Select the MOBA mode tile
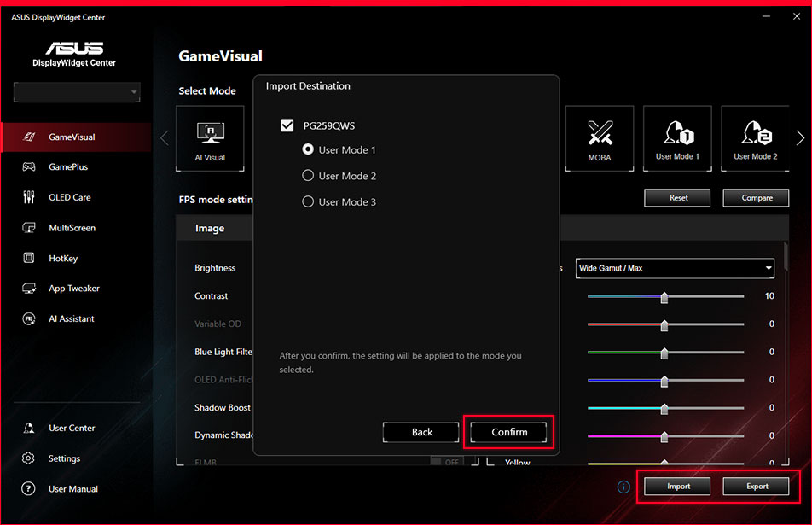This screenshot has height=525, width=812. tap(600, 138)
